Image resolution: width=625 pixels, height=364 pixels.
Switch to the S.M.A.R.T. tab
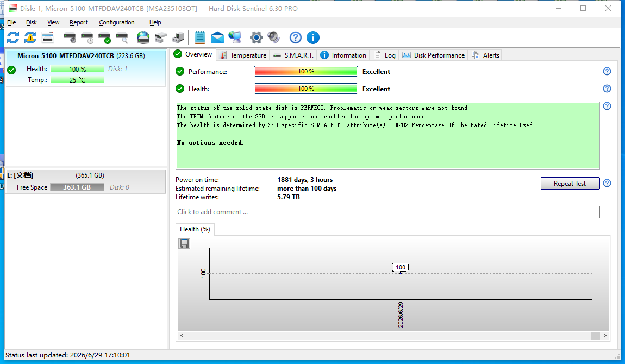tap(293, 55)
